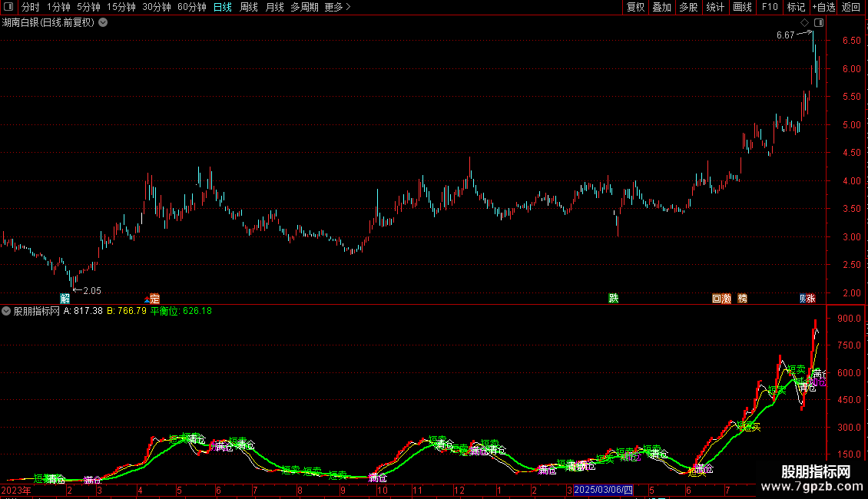Click the 900.0 indicator axis label
This screenshot has width=868, height=499.
(x=849, y=319)
